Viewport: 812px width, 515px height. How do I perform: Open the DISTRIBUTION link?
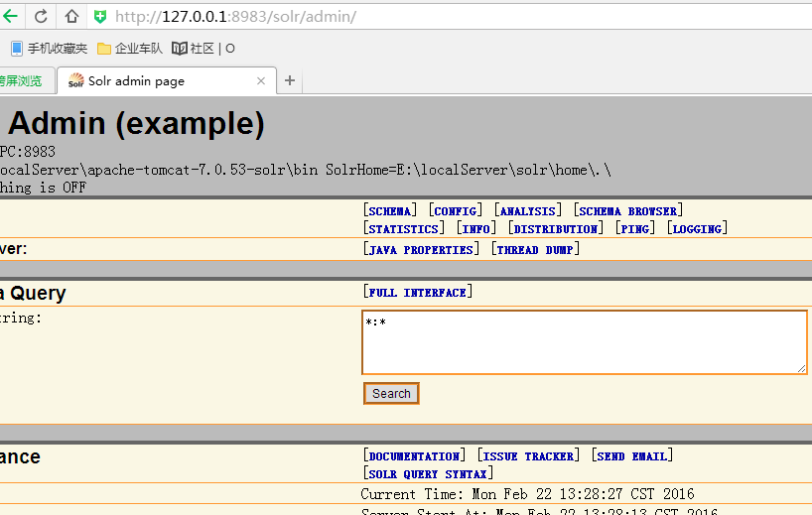click(556, 229)
